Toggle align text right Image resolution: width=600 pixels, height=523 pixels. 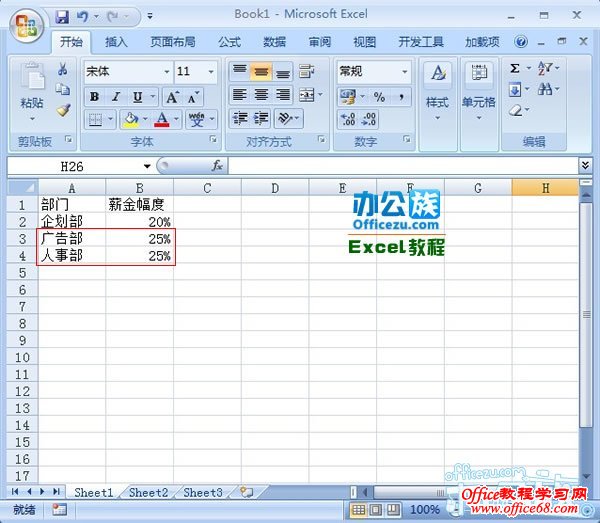[x=283, y=94]
